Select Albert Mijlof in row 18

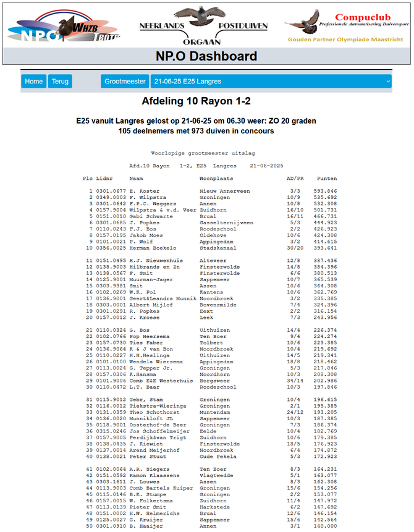(x=151, y=305)
